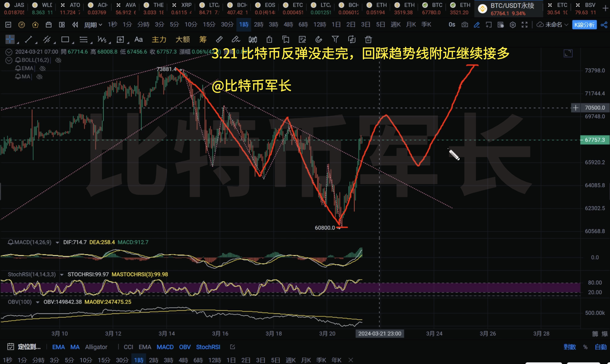Viewport: 610px width, 364px height.
Task: Click the 主力 main force button
Action: [159, 40]
